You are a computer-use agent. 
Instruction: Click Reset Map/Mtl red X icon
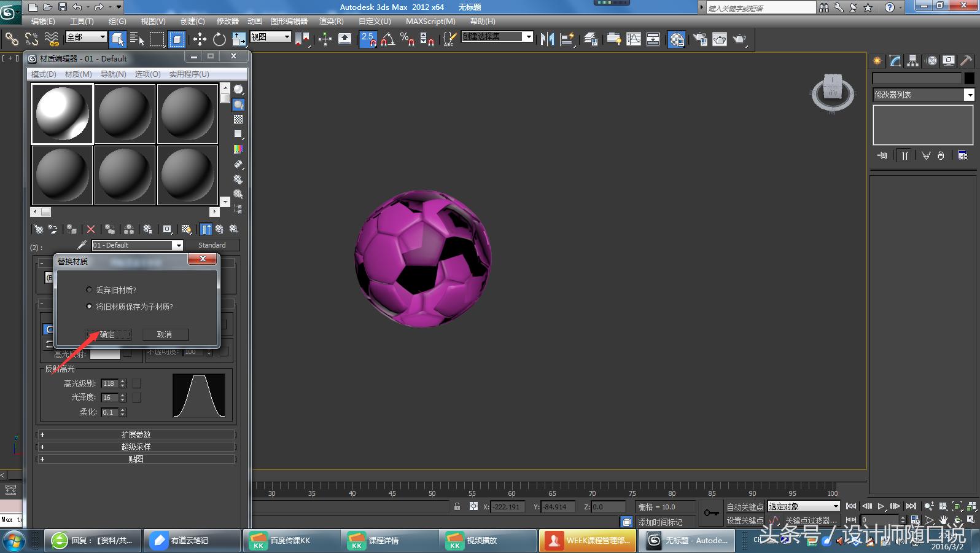(91, 229)
